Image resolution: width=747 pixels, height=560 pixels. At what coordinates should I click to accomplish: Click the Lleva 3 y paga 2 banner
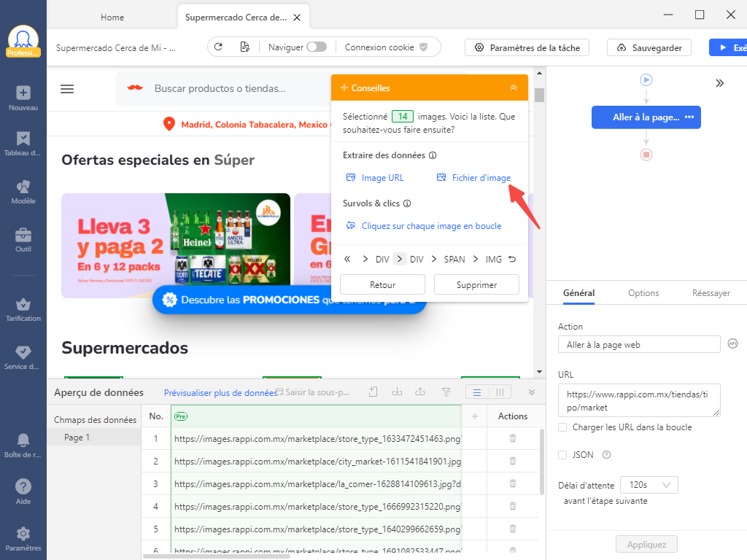176,246
